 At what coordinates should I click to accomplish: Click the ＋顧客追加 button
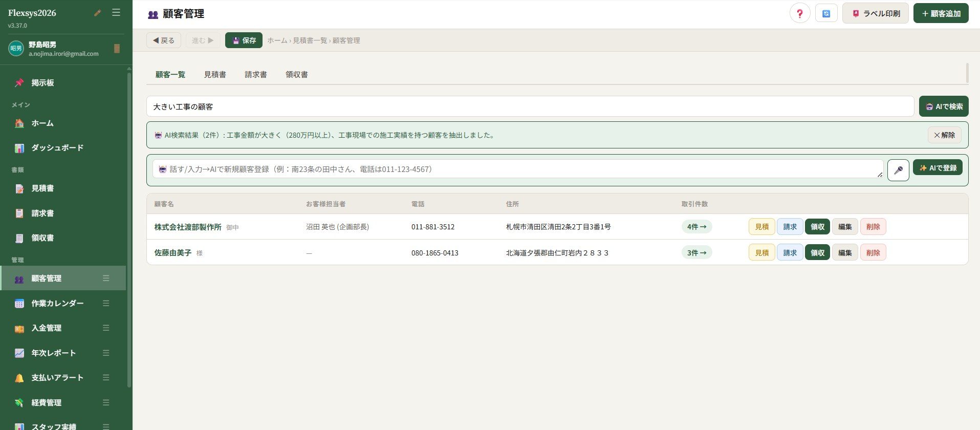(x=941, y=13)
